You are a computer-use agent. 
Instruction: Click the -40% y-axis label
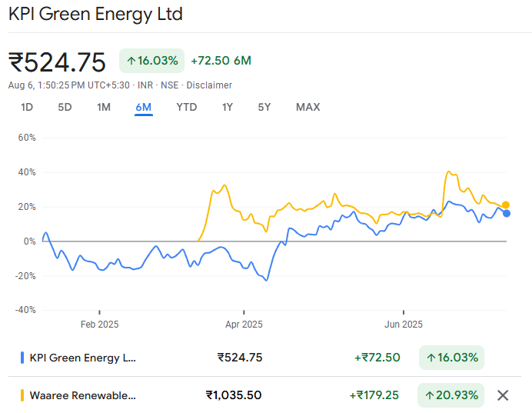coord(25,310)
